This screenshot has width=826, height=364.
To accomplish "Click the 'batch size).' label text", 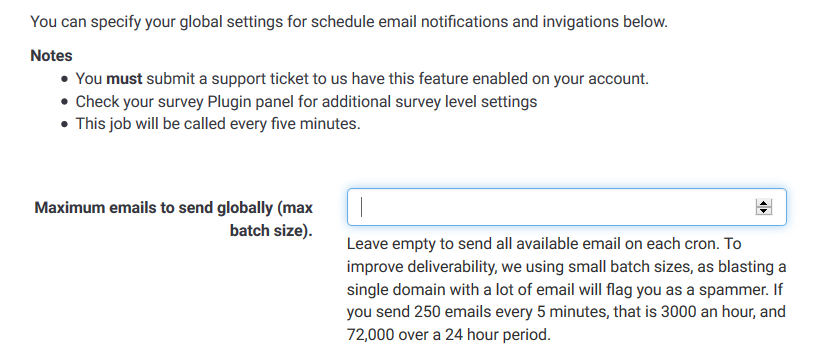I will (x=271, y=231).
